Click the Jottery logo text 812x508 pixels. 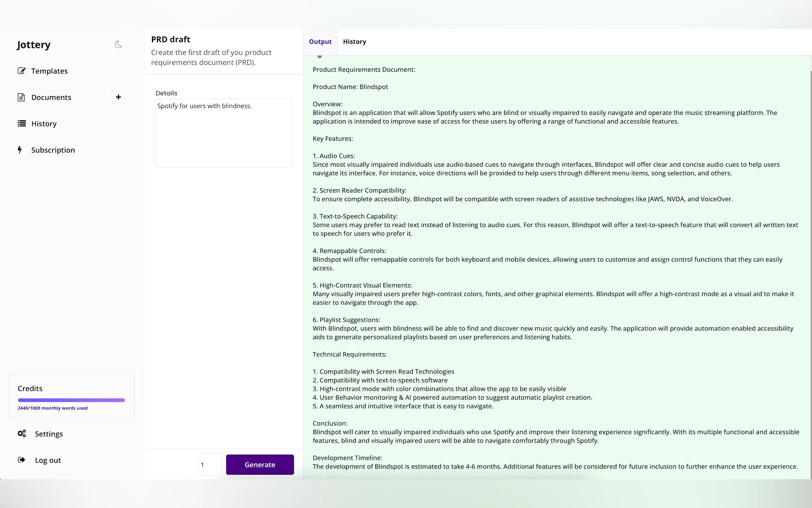click(x=34, y=45)
